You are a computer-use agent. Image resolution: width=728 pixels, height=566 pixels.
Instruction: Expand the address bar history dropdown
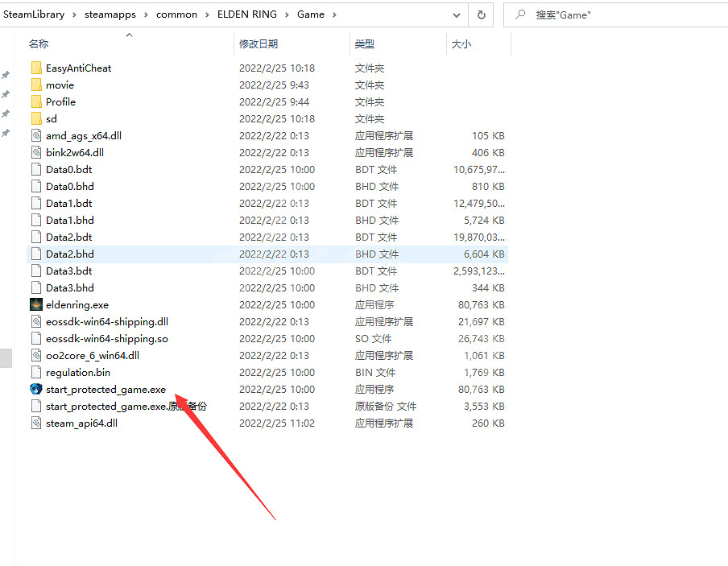pyautogui.click(x=457, y=14)
